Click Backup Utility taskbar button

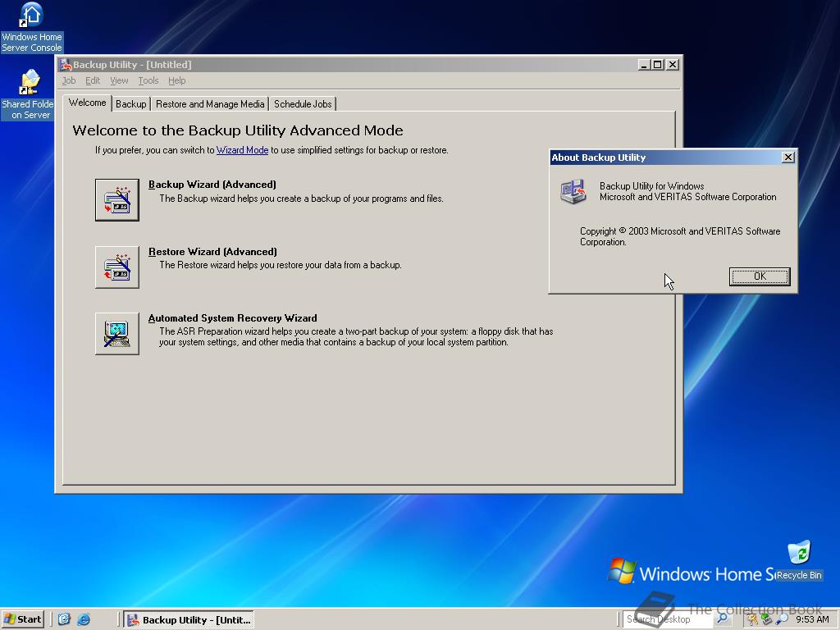(189, 620)
